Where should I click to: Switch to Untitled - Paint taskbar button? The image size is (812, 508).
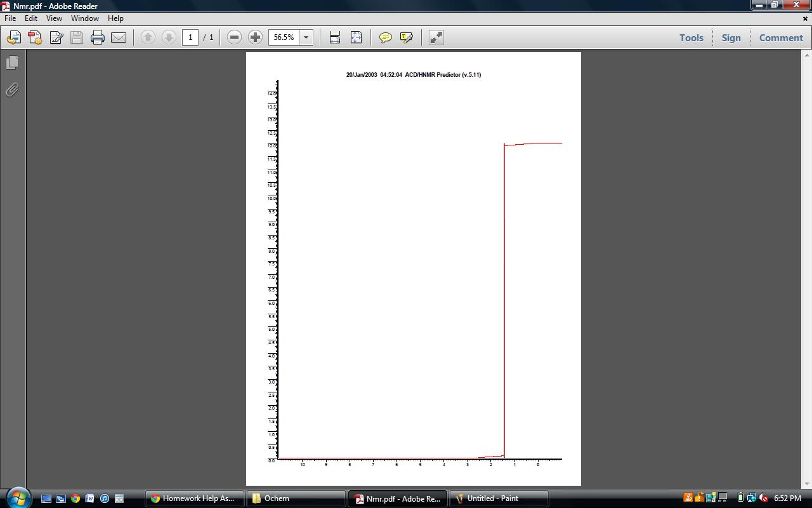[499, 498]
